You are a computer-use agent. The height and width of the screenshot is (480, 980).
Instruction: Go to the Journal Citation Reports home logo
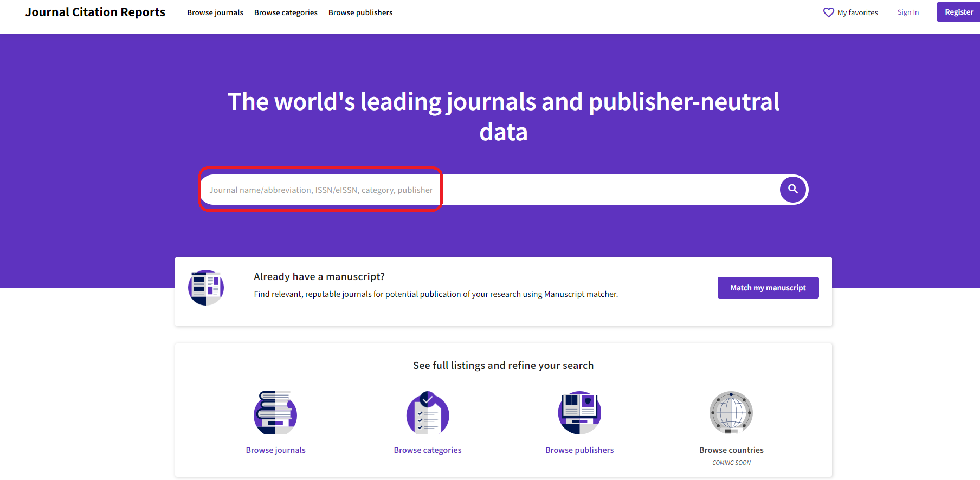95,12
